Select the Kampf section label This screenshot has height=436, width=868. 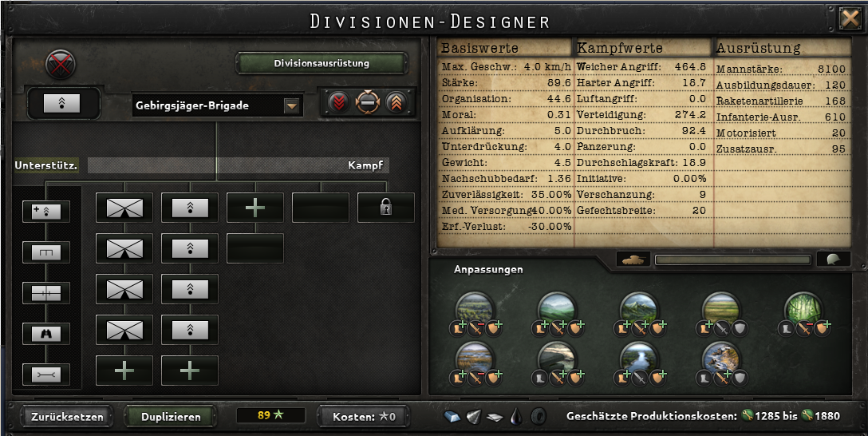365,165
